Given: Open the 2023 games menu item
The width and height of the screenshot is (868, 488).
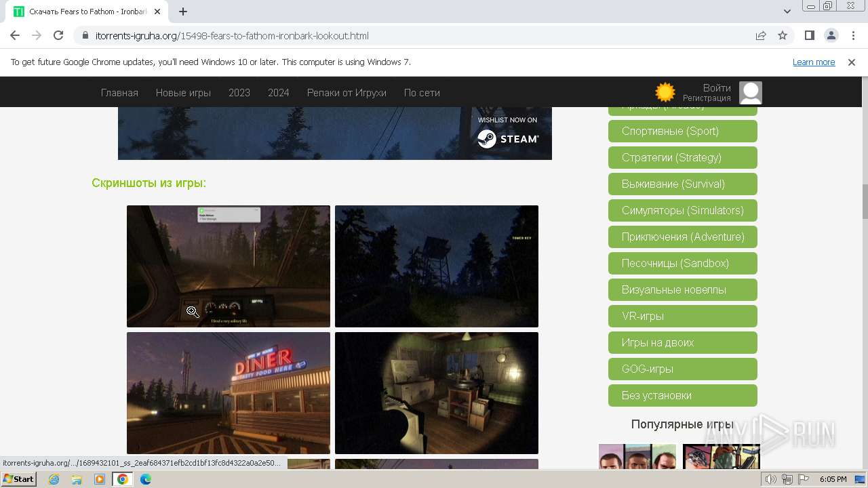Looking at the screenshot, I should pyautogui.click(x=239, y=93).
